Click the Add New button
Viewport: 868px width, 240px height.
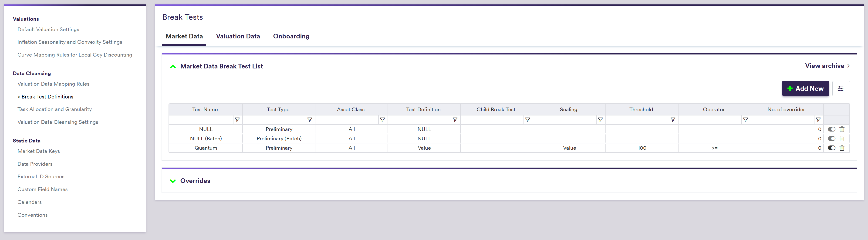coord(805,89)
